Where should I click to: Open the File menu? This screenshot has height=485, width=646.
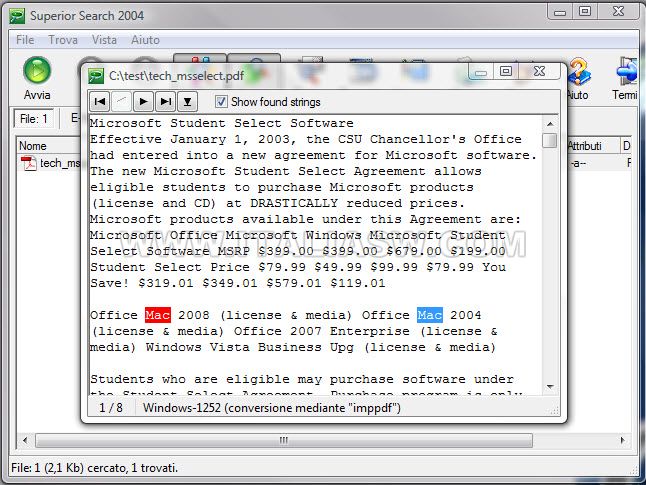(x=25, y=40)
